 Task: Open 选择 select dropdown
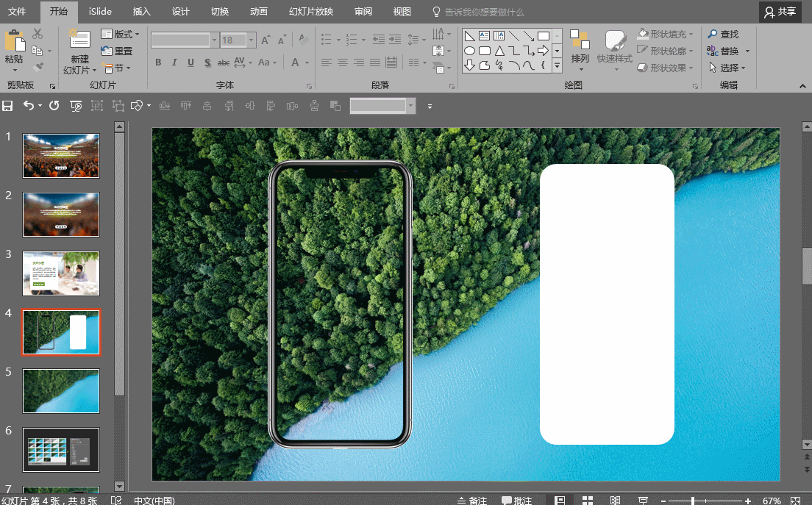727,68
